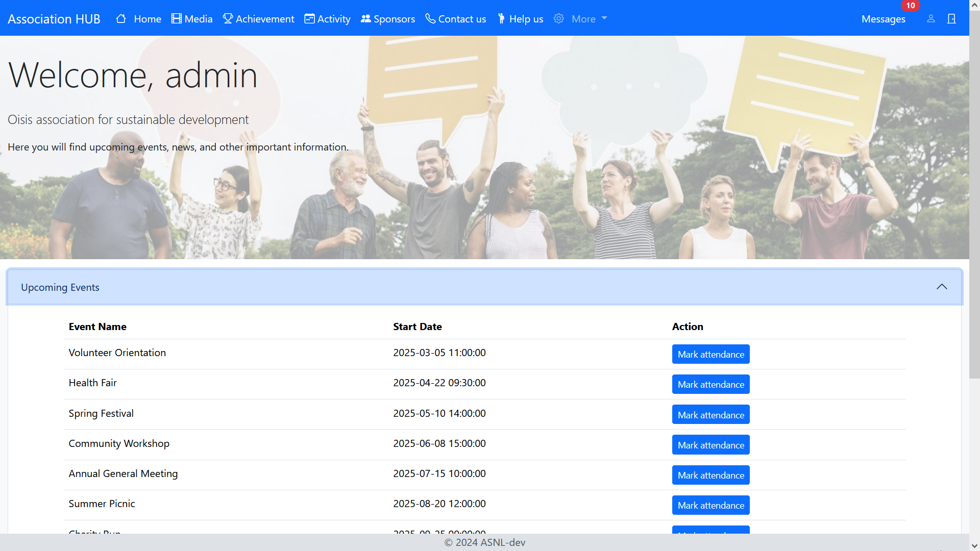The height and width of the screenshot is (551, 980).
Task: Open the user profile icon
Action: [931, 19]
